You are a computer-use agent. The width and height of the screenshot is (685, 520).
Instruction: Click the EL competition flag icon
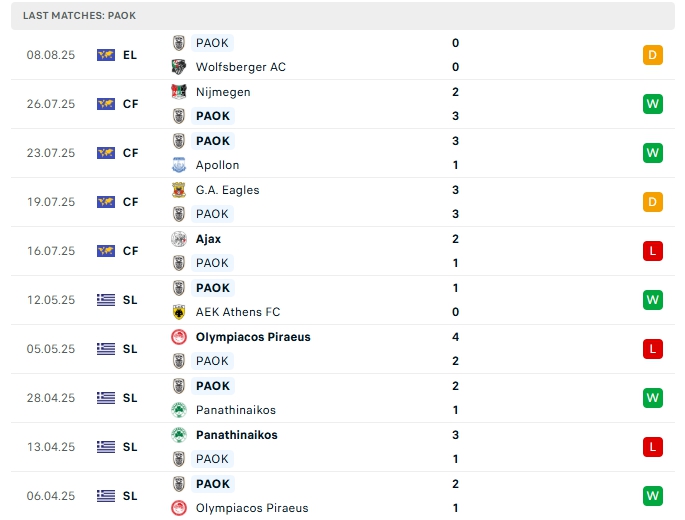(x=106, y=55)
